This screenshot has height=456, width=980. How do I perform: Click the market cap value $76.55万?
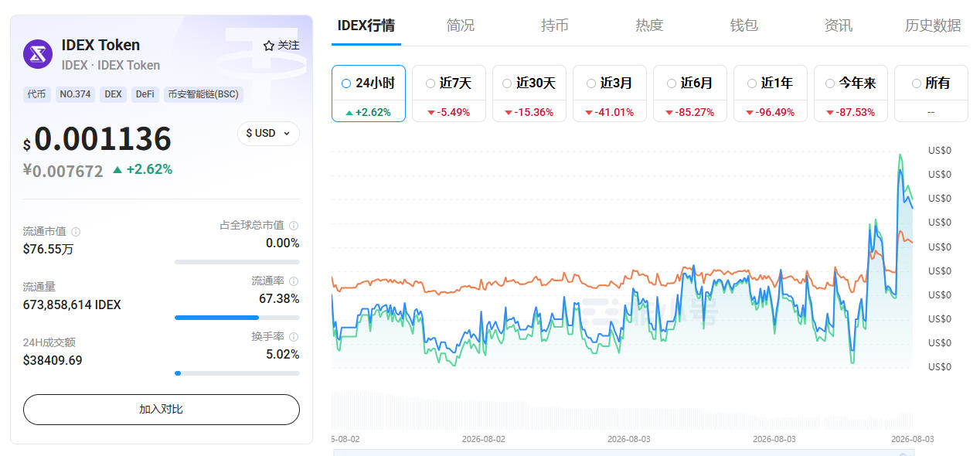[x=48, y=249]
